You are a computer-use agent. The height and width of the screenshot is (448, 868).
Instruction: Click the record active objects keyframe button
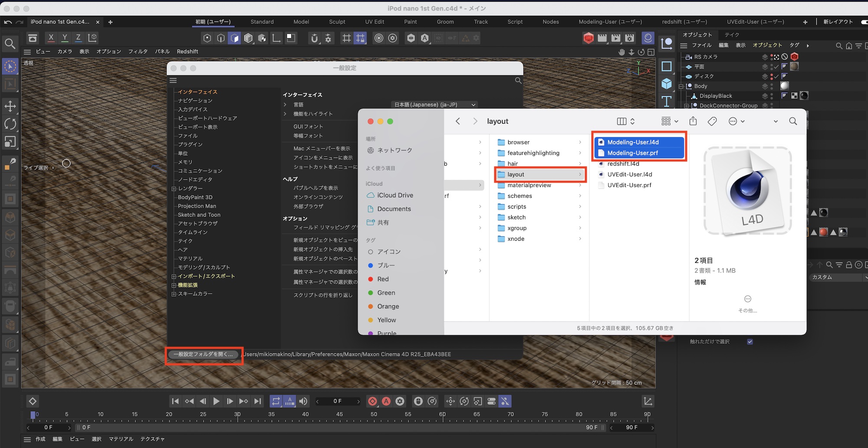point(372,401)
